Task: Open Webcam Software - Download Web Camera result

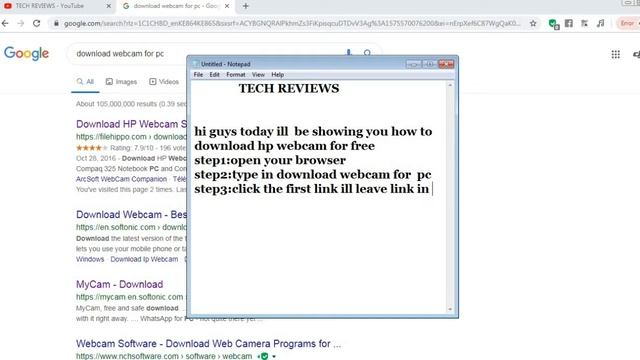Action: (x=208, y=344)
